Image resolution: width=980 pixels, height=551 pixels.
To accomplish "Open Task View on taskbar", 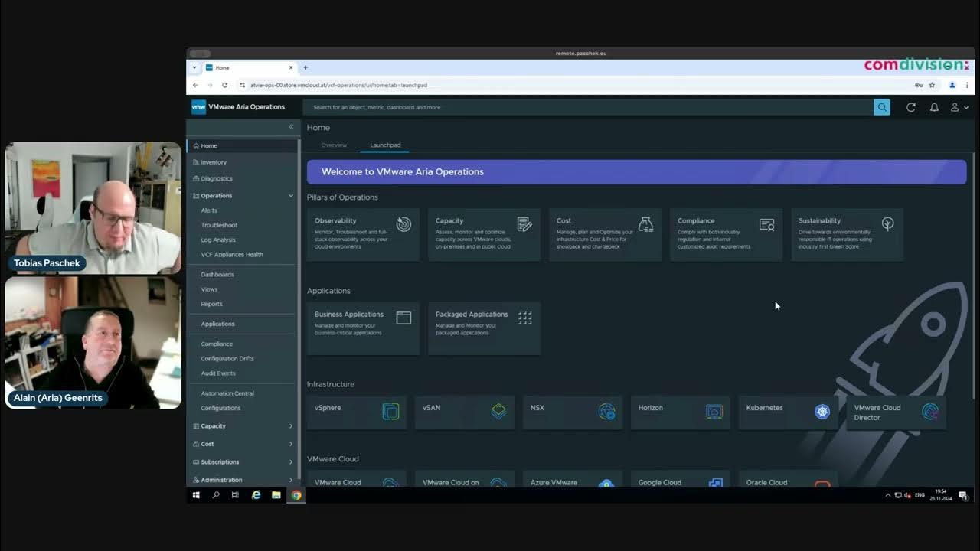I will [x=235, y=495].
